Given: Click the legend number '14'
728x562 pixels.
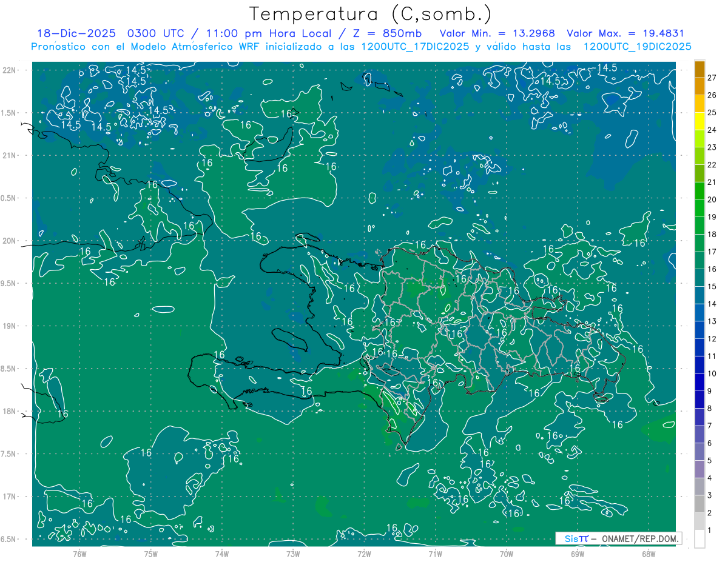Looking at the screenshot, I should (712, 304).
